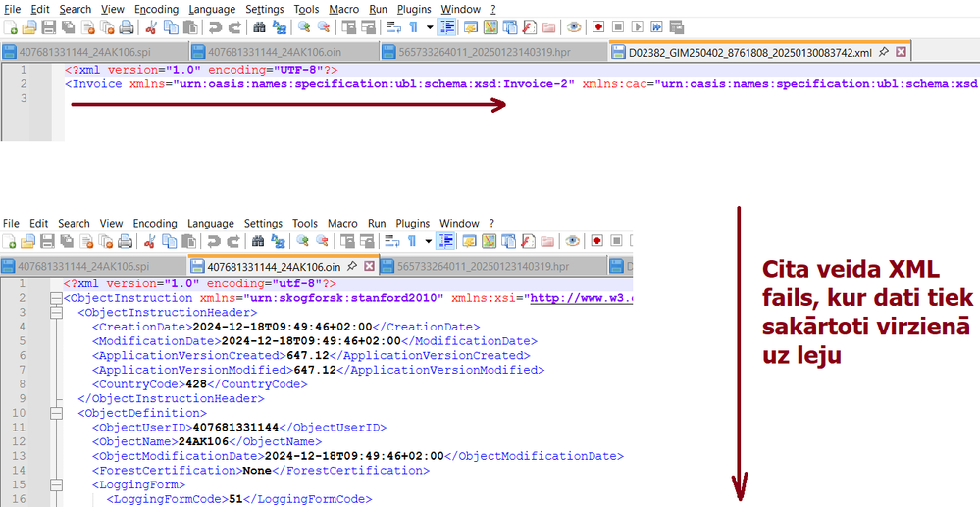Click Run macro multiple times icon, upper window
Screen dimensions: 980x507
tap(656, 27)
